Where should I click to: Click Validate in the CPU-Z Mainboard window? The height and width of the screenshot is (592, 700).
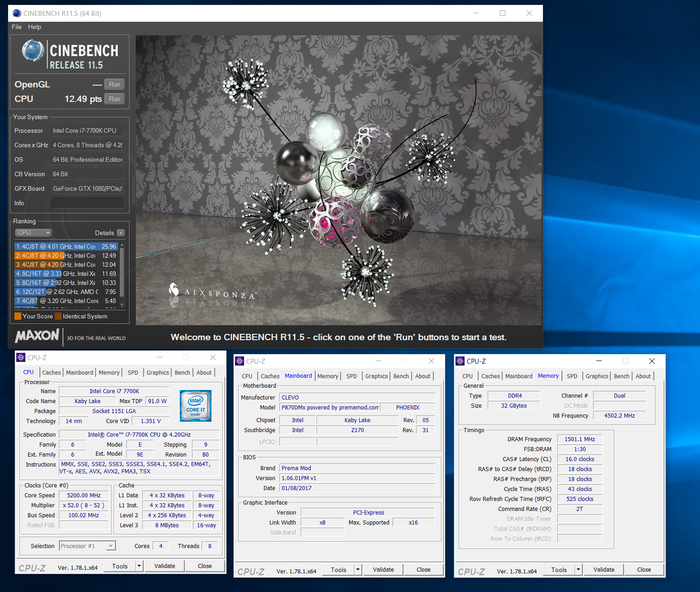[x=384, y=569]
